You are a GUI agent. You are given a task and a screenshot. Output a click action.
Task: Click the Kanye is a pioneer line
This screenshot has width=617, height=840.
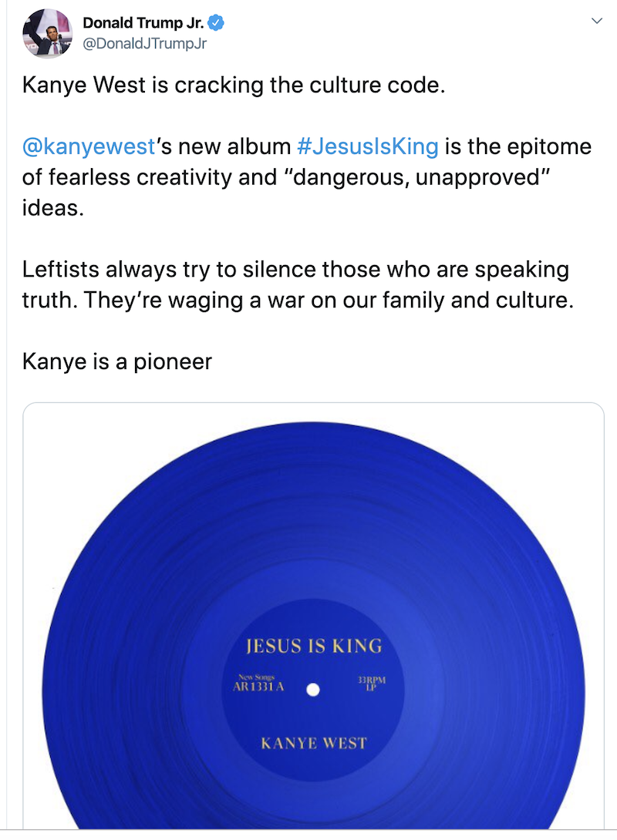point(117,361)
